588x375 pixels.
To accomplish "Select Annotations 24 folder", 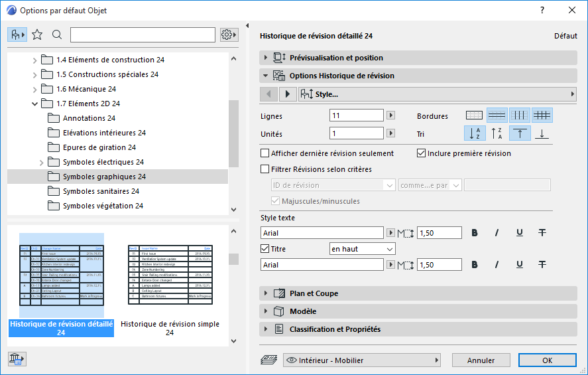I will tap(89, 118).
